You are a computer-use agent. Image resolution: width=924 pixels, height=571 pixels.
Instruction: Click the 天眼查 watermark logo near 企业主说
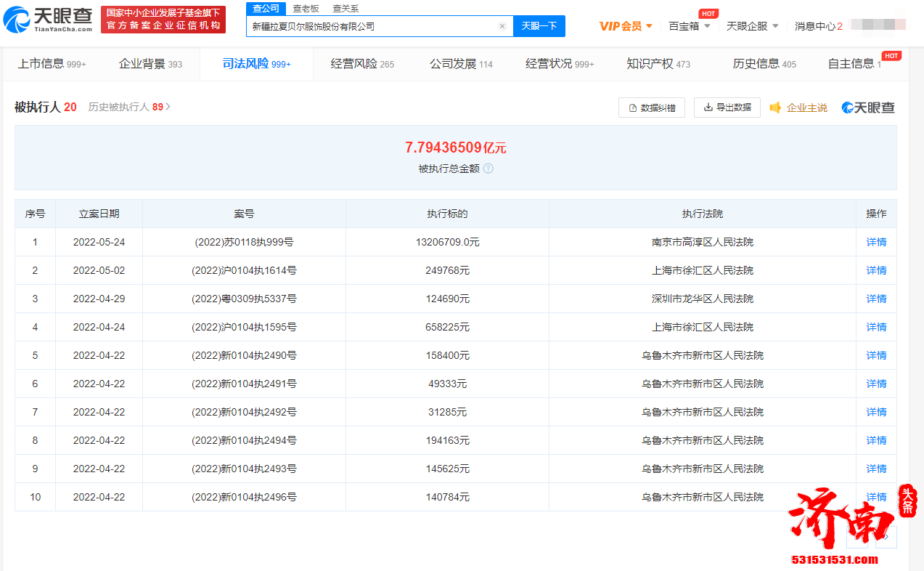pyautogui.click(x=868, y=108)
